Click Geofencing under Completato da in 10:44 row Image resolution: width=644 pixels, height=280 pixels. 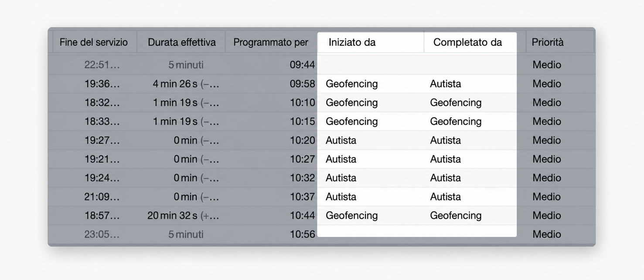pyautogui.click(x=456, y=215)
